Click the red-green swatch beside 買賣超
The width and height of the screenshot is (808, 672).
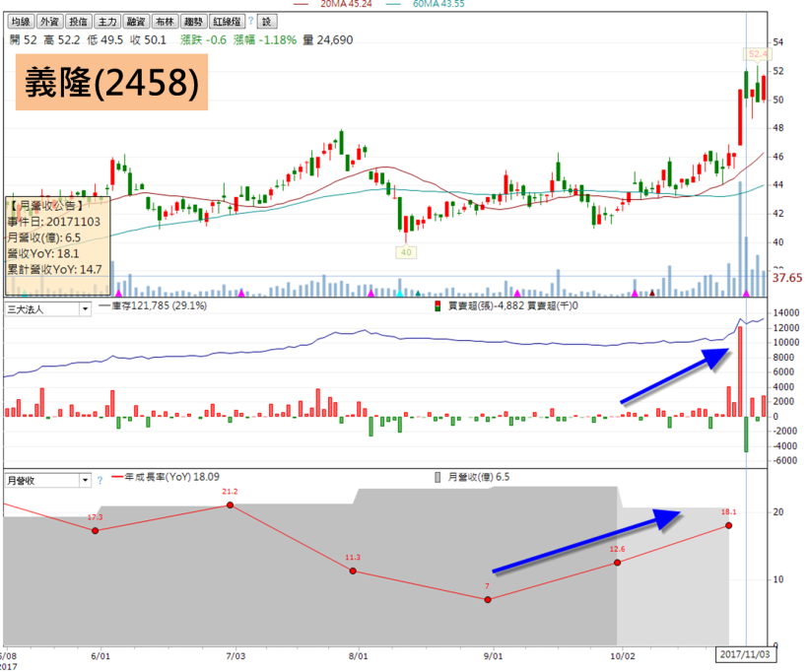pyautogui.click(x=438, y=306)
